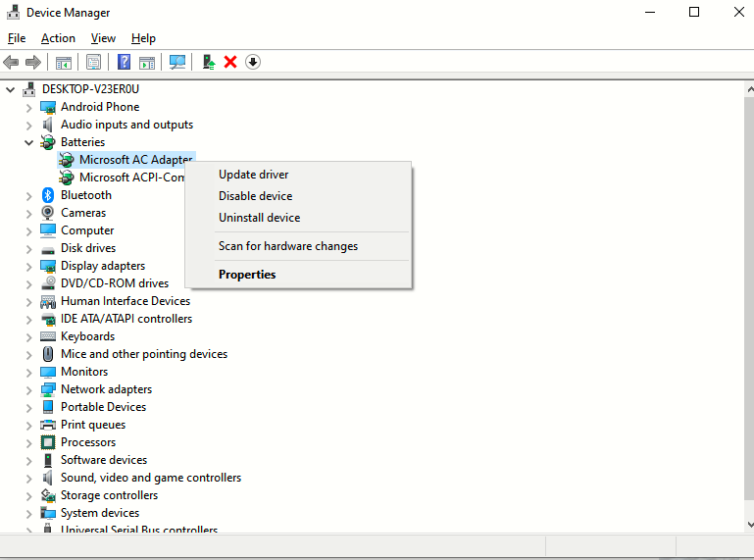Click the Show/Hide Console Tree toolbar icon

[x=64, y=62]
